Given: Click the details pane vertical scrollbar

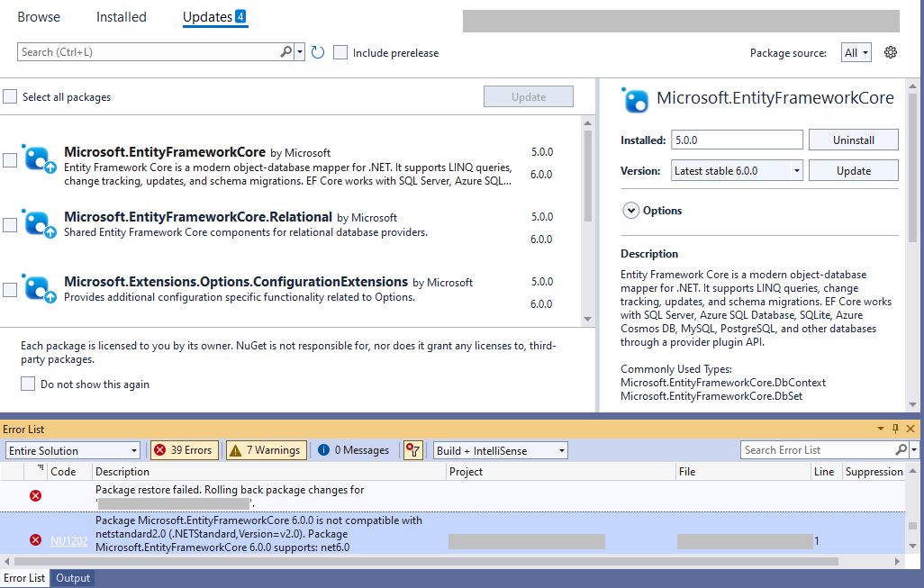Looking at the screenshot, I should pyautogui.click(x=913, y=167).
